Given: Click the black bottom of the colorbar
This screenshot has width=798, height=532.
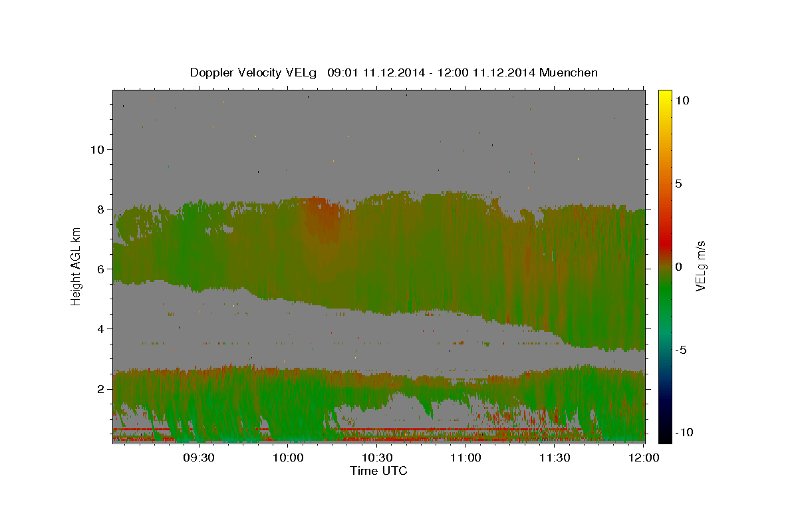Looking at the screenshot, I should (664, 436).
